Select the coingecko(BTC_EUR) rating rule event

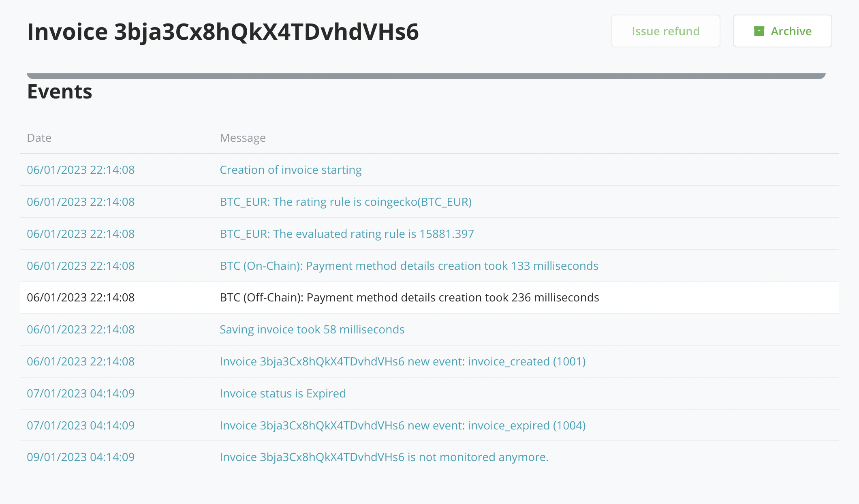click(x=346, y=201)
